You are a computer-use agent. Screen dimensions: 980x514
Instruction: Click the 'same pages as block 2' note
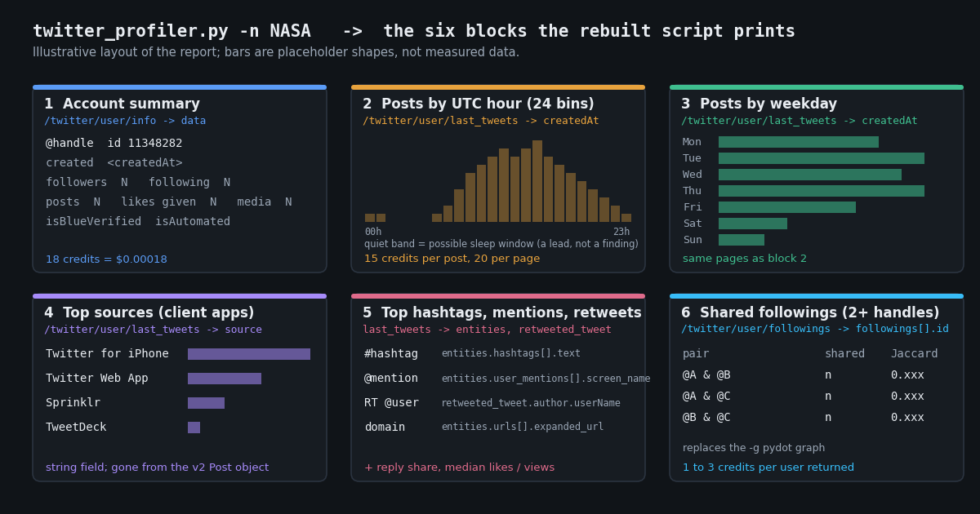click(x=745, y=259)
